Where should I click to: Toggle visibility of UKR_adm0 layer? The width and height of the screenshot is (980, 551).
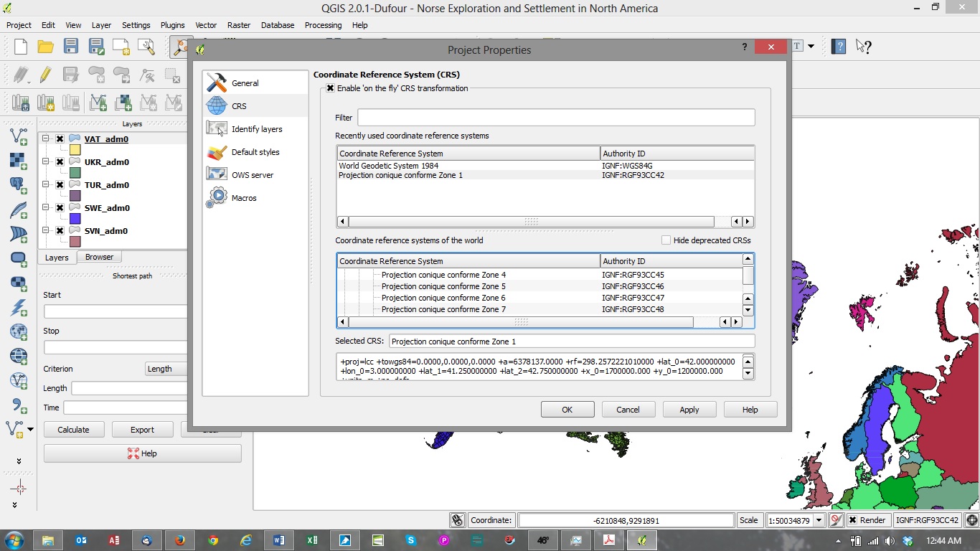click(x=60, y=162)
